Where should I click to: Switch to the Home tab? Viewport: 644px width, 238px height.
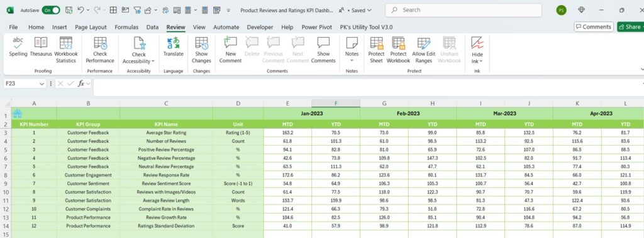[36, 27]
